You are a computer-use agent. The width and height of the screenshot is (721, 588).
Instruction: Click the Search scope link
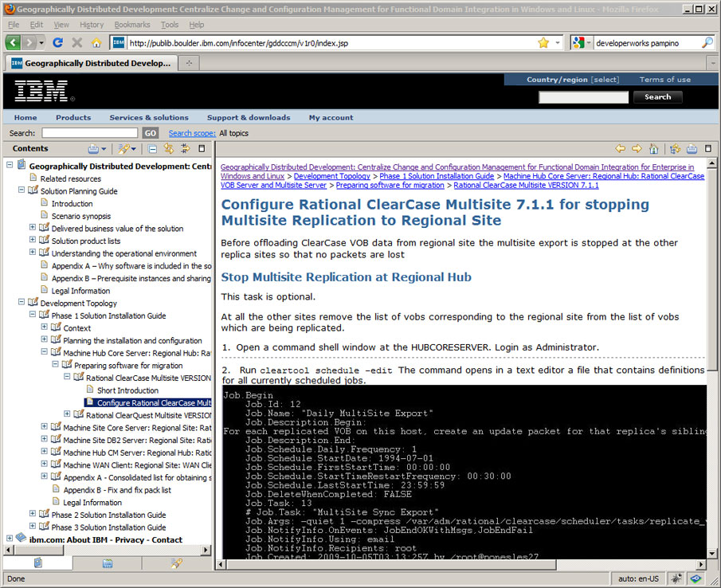coord(191,133)
